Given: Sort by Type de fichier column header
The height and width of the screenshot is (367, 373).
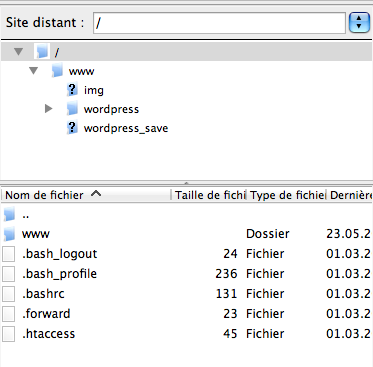Looking at the screenshot, I should point(287,195).
